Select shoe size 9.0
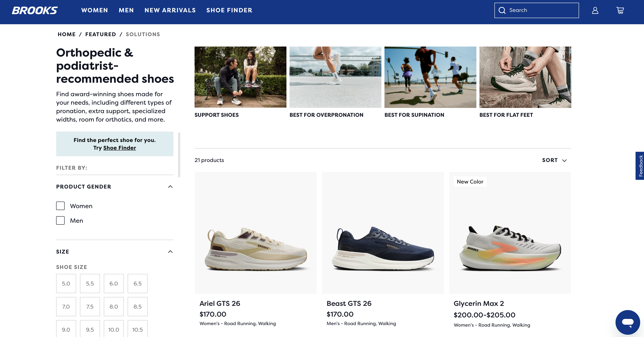The width and height of the screenshot is (644, 337). pyautogui.click(x=66, y=329)
